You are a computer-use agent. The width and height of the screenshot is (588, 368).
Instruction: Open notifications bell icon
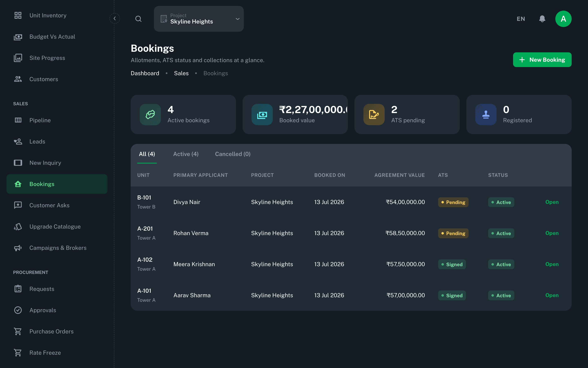(542, 19)
